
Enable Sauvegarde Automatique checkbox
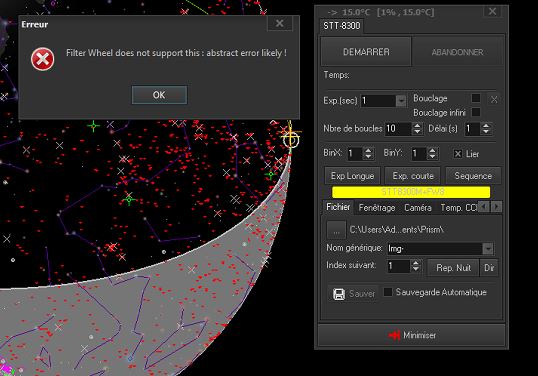click(388, 292)
